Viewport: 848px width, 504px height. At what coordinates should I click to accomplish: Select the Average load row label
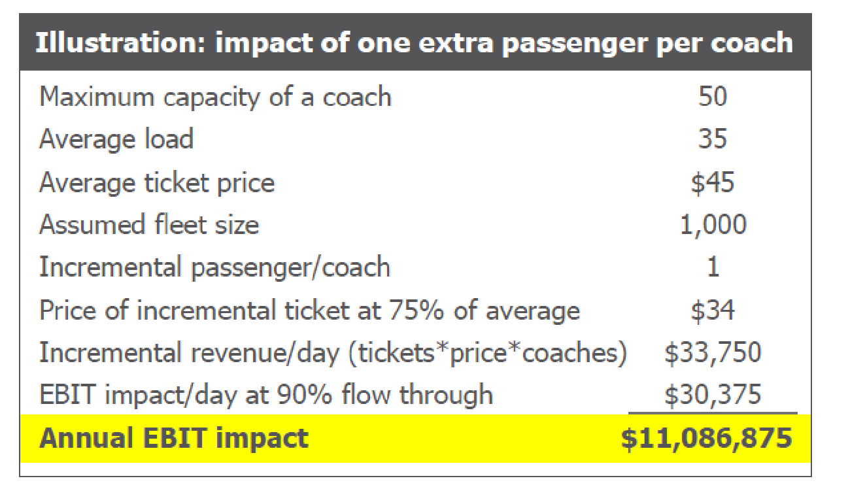[x=116, y=140]
